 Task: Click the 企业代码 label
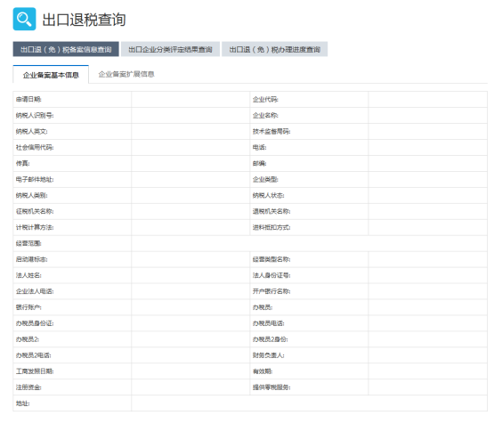click(x=265, y=100)
